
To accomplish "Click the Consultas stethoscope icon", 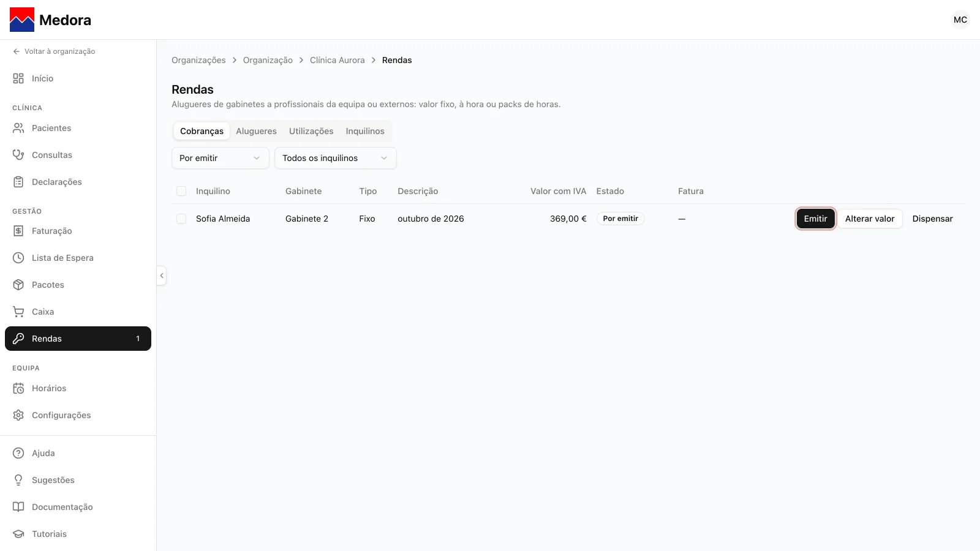I will 18,155.
